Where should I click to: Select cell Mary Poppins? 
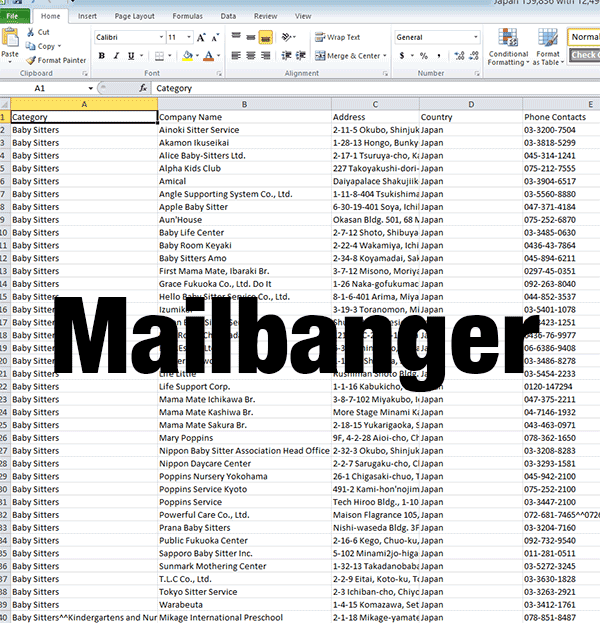tap(244, 438)
